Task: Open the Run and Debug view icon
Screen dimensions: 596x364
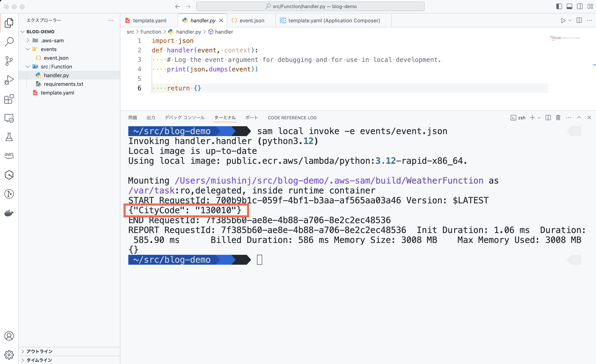Action: pyautogui.click(x=9, y=80)
